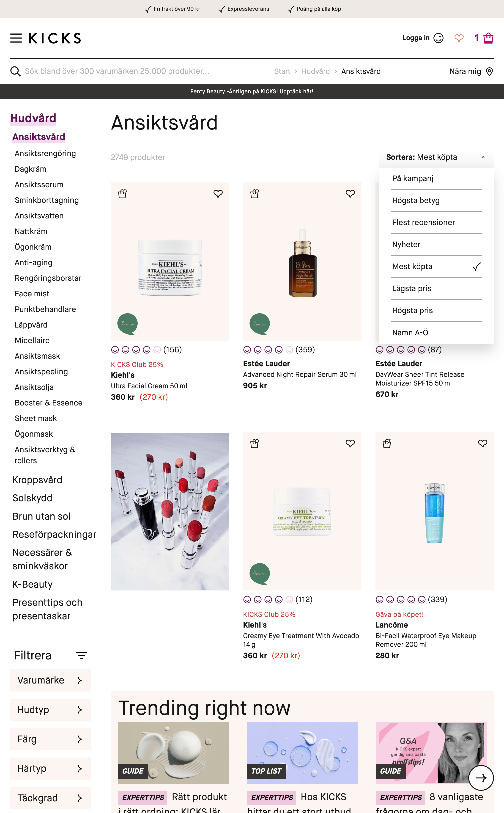Toggle favorite on Kiehl's Ultra Facial Cream
Screen dimensions: 504x813
coord(218,193)
